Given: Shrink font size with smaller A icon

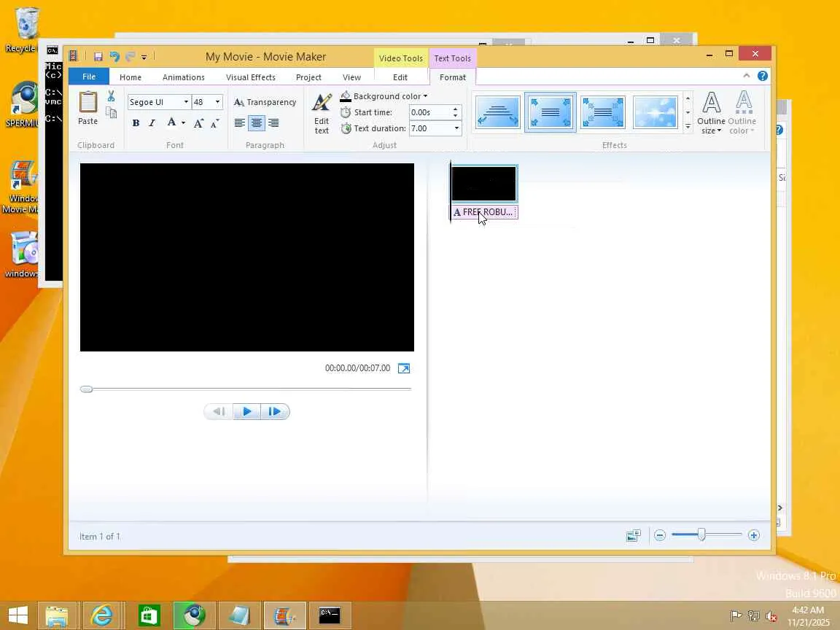Looking at the screenshot, I should pos(214,123).
